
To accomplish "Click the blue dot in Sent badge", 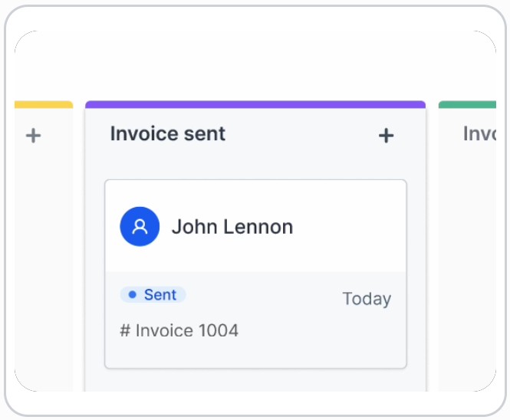I will coord(133,295).
